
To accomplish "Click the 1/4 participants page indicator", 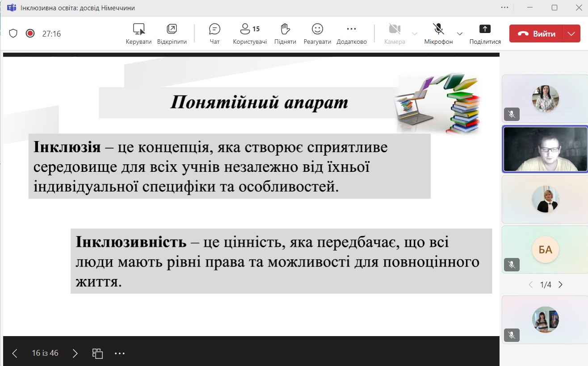I will pos(546,285).
